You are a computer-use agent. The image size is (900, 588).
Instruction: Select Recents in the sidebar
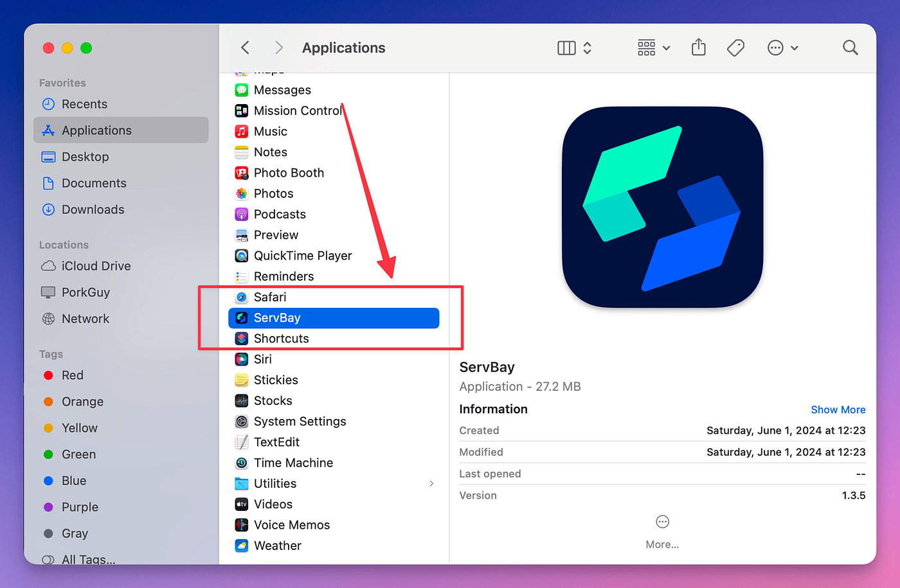(121, 104)
